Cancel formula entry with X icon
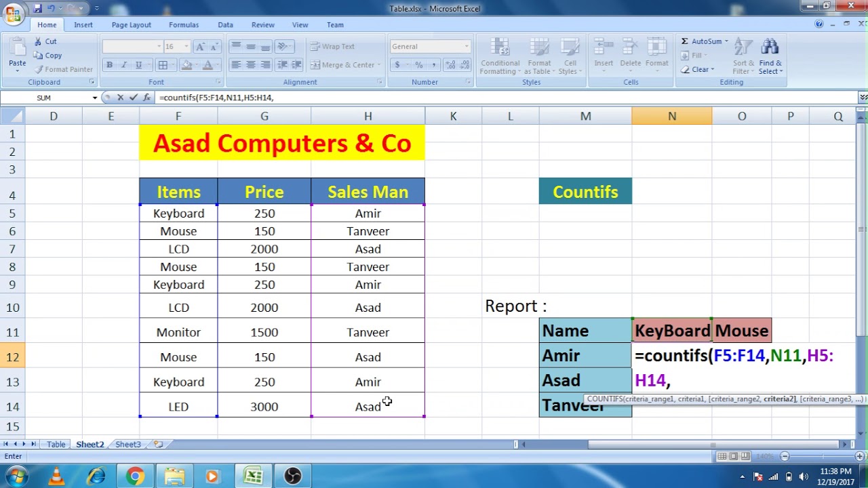Screen dimensions: 868x488 click(x=120, y=98)
